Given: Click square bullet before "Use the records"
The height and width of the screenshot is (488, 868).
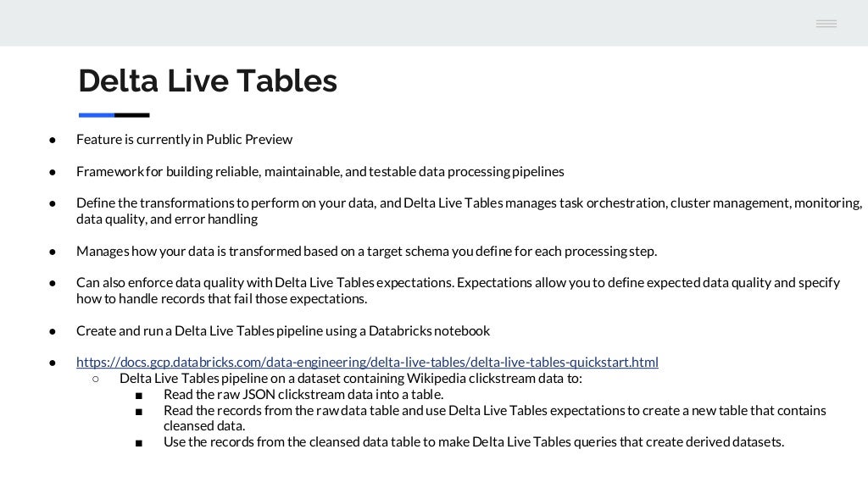Looking at the screenshot, I should (139, 443).
